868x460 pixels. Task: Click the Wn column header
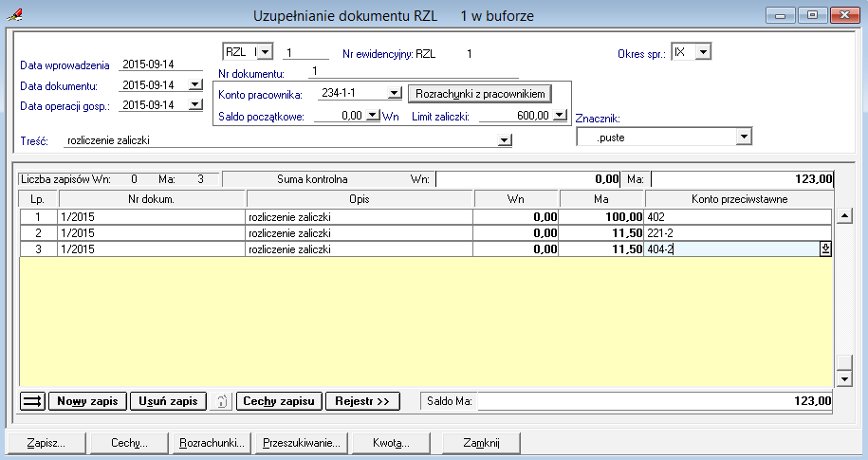point(516,199)
